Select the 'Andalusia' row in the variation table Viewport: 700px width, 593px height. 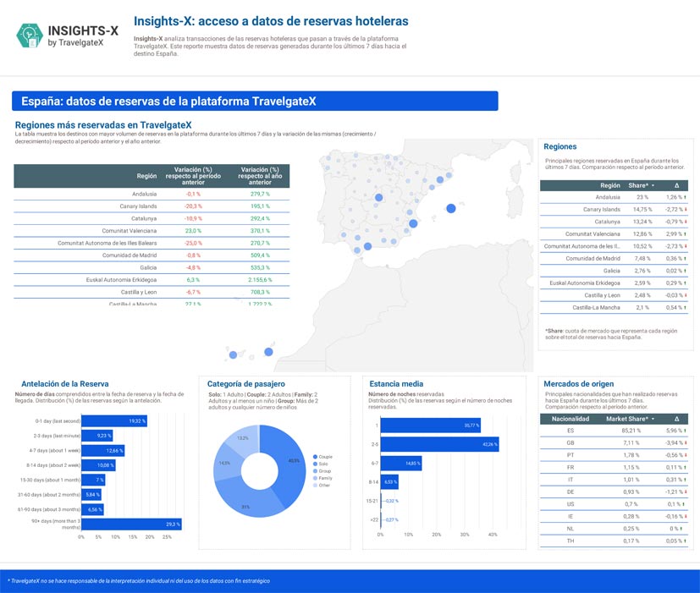[x=152, y=194]
